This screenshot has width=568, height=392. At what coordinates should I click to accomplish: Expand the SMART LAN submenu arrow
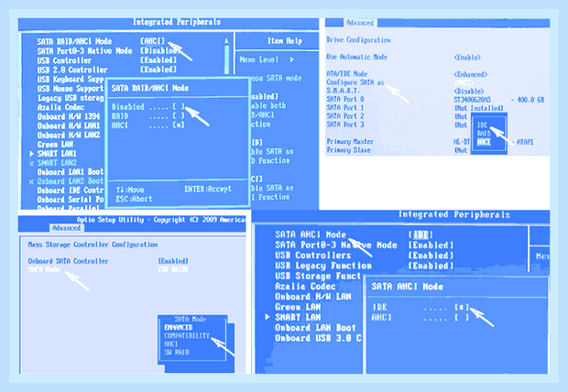click(x=268, y=317)
